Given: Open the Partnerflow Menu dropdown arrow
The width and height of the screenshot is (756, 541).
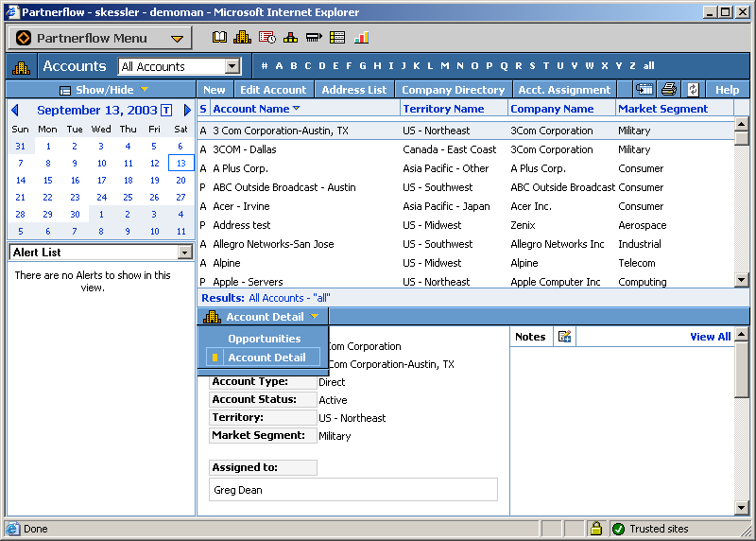Looking at the screenshot, I should [177, 39].
